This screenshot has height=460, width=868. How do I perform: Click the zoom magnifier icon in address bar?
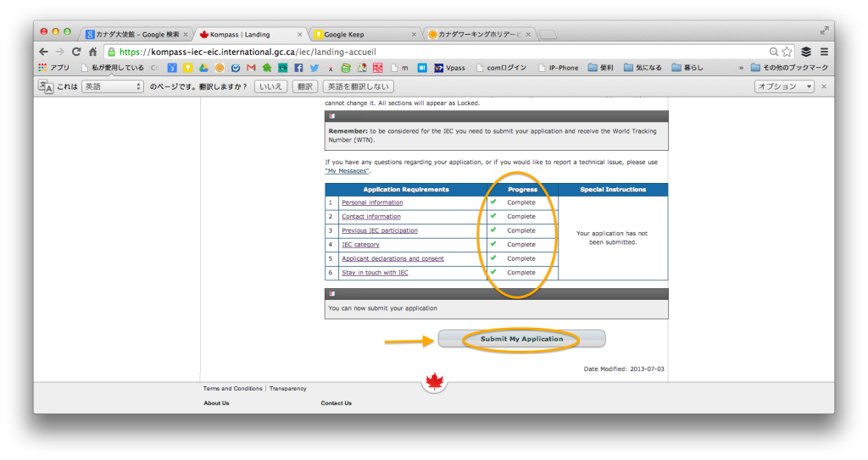774,52
